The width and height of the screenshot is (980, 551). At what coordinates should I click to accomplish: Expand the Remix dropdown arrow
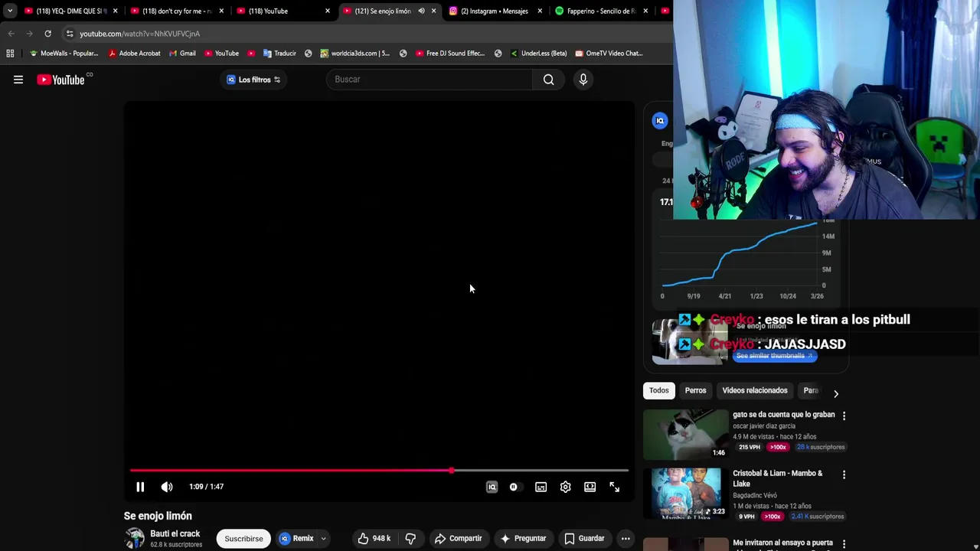pyautogui.click(x=323, y=539)
